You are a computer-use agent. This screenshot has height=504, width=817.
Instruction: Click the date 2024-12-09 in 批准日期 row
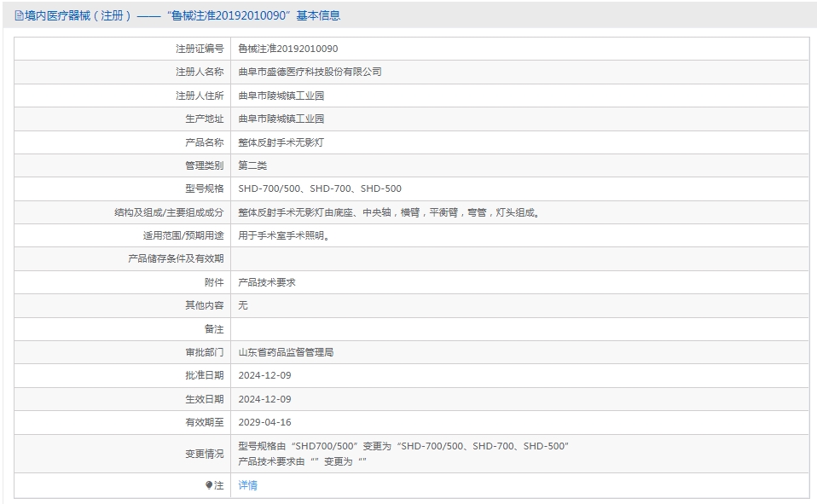point(264,375)
